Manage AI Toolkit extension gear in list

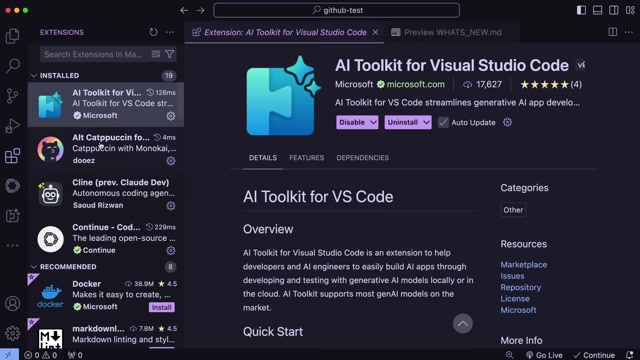tap(171, 116)
